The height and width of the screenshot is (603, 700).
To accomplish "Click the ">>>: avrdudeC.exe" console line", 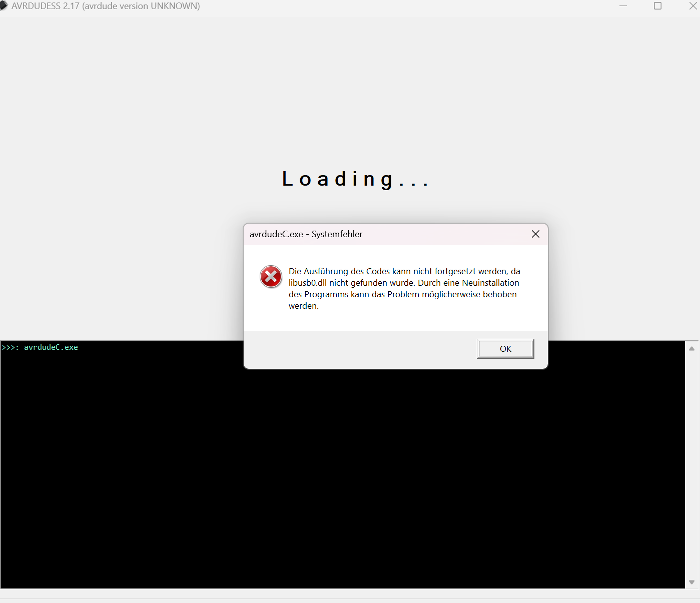I will click(x=40, y=347).
